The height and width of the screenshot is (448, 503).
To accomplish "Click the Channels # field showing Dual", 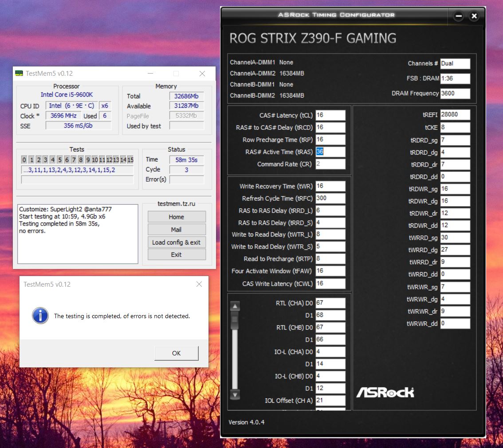I will 455,63.
